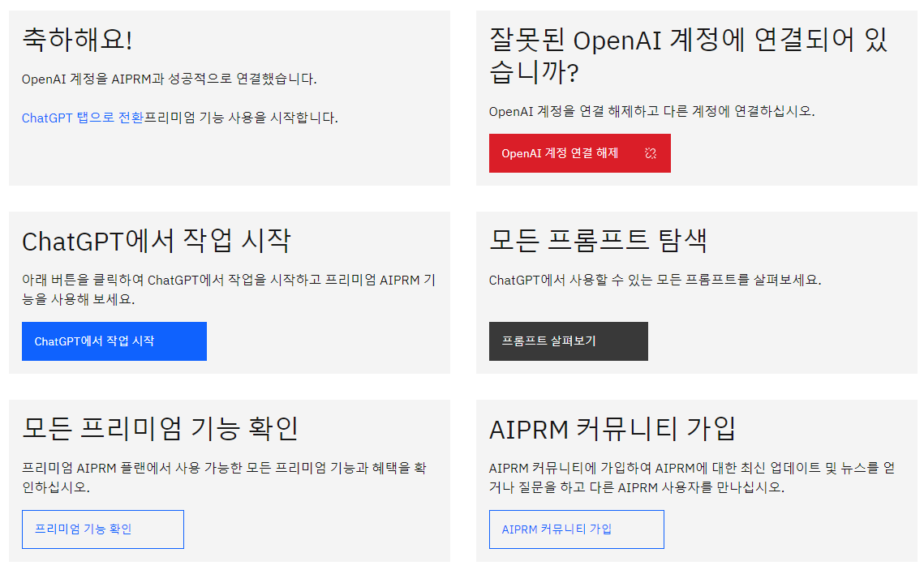Click description starting 'AIPRM 커뮤니티에 가입하여'

tap(692, 478)
